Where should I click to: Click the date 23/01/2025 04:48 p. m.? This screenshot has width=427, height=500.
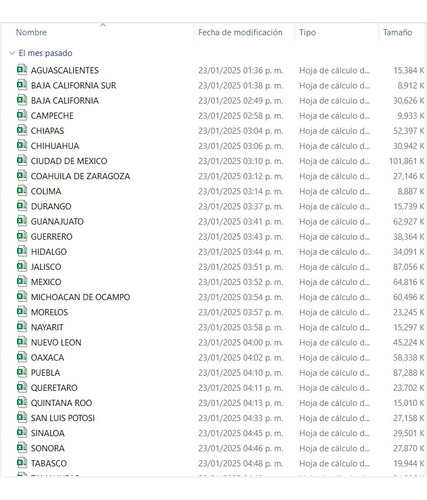coord(241,463)
